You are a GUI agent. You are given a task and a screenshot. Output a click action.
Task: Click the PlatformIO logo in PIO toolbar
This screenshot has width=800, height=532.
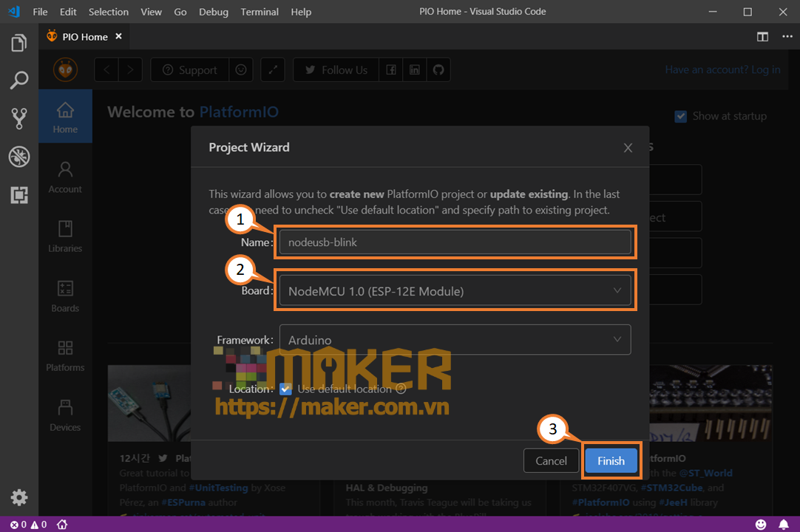point(65,70)
